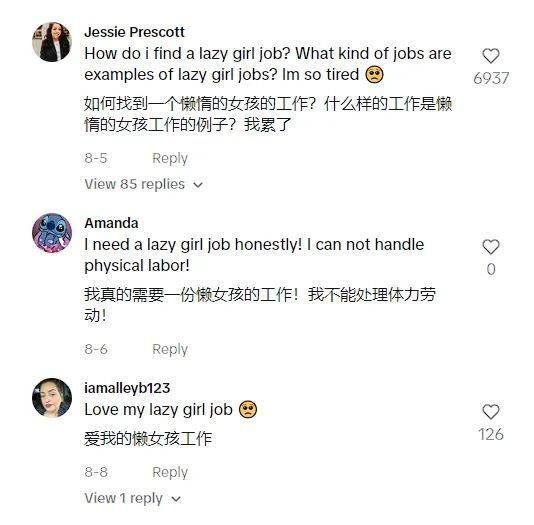
Task: Tap the heart on Amanda's comment
Action: pos(491,247)
